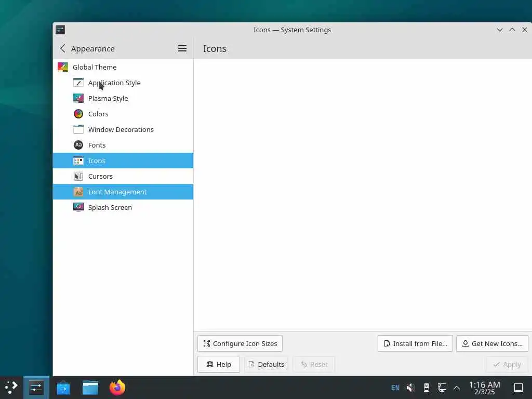This screenshot has height=399, width=532.
Task: Click the Plasma Style icon
Action: tap(78, 98)
